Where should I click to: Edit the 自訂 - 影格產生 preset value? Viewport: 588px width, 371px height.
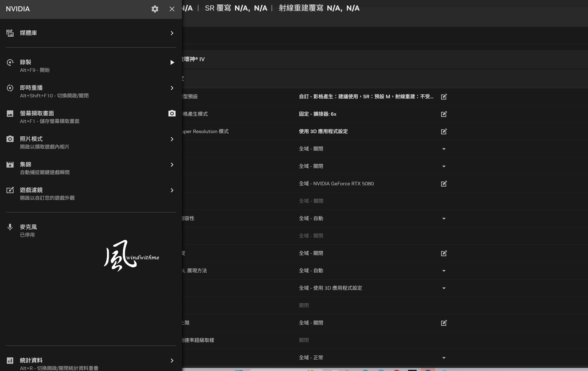pos(444,97)
